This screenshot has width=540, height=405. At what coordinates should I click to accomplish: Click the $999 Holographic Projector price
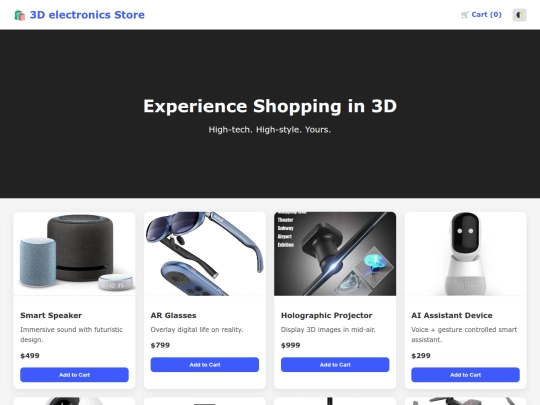point(290,345)
